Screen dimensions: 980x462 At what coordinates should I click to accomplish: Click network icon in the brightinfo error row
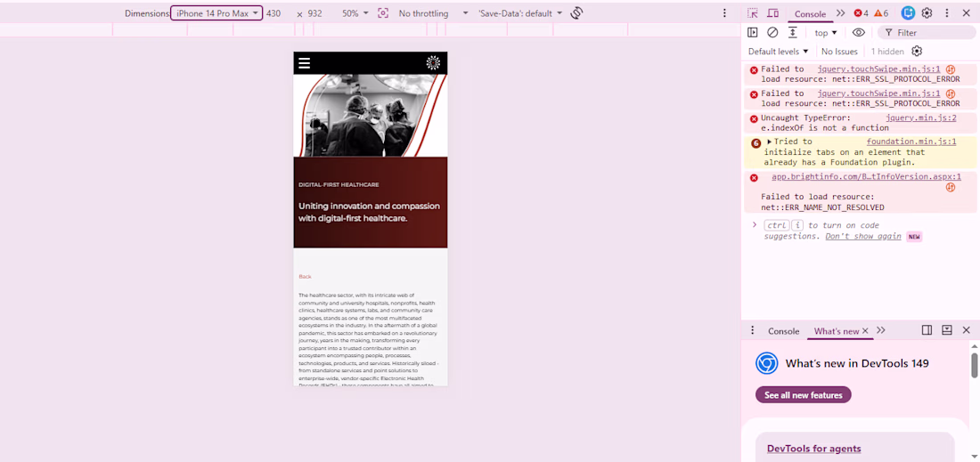(x=951, y=187)
